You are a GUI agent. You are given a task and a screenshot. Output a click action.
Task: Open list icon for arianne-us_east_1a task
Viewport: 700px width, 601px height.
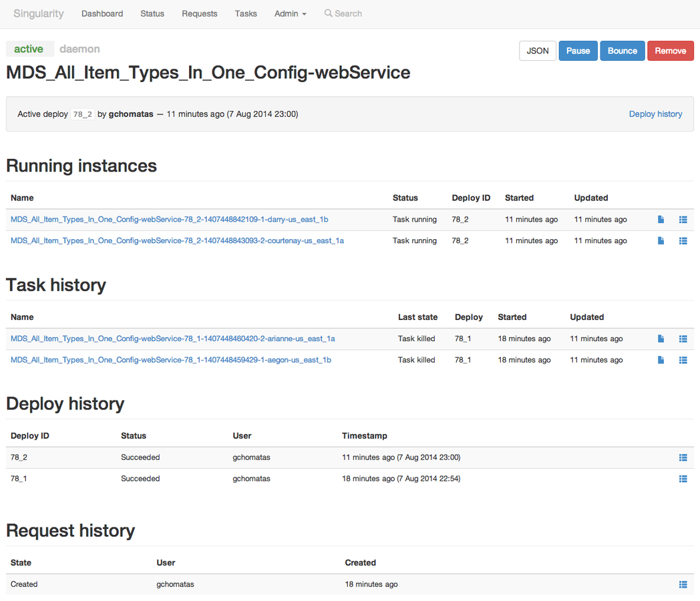(x=683, y=339)
